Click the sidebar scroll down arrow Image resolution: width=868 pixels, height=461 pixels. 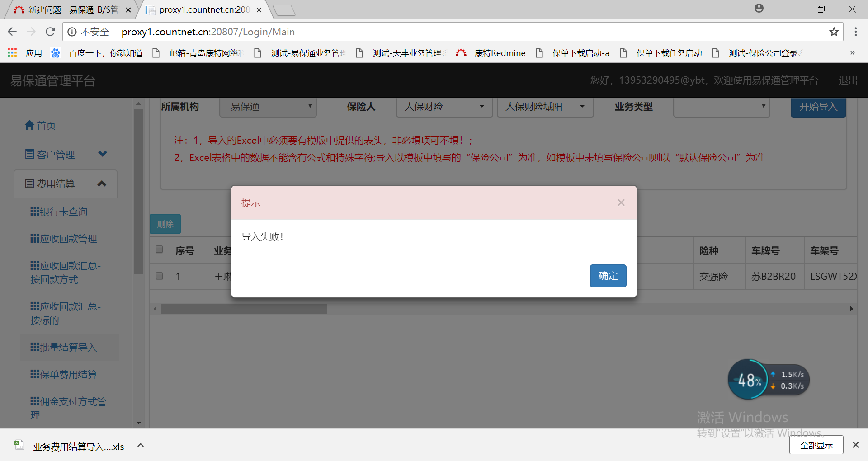point(138,423)
